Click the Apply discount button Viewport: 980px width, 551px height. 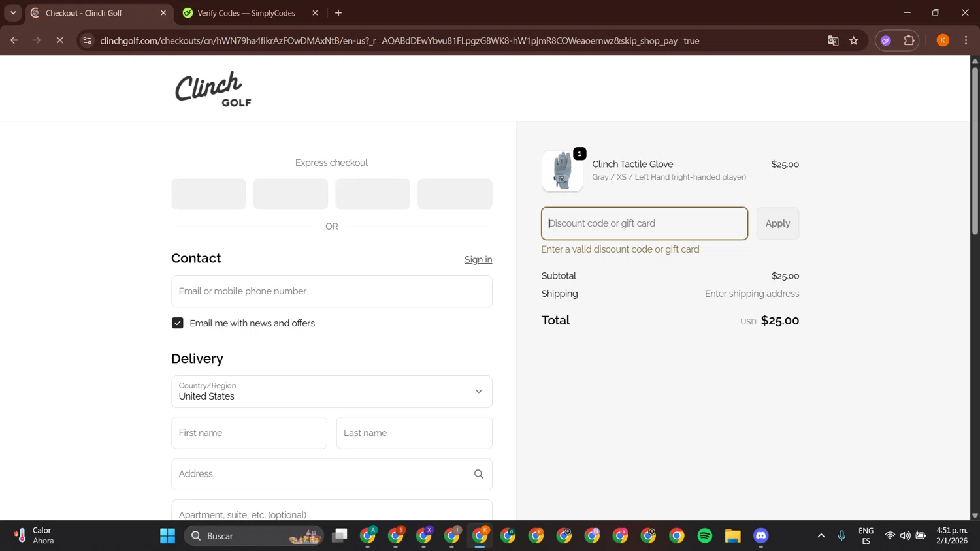click(x=777, y=223)
